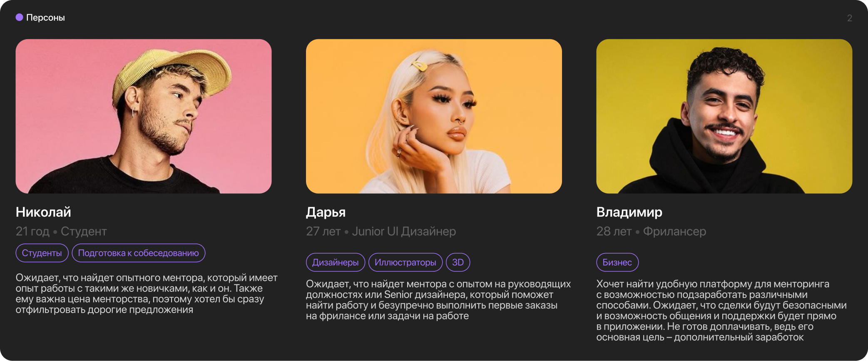Click the name heading Дарья
The image size is (868, 361).
click(326, 212)
